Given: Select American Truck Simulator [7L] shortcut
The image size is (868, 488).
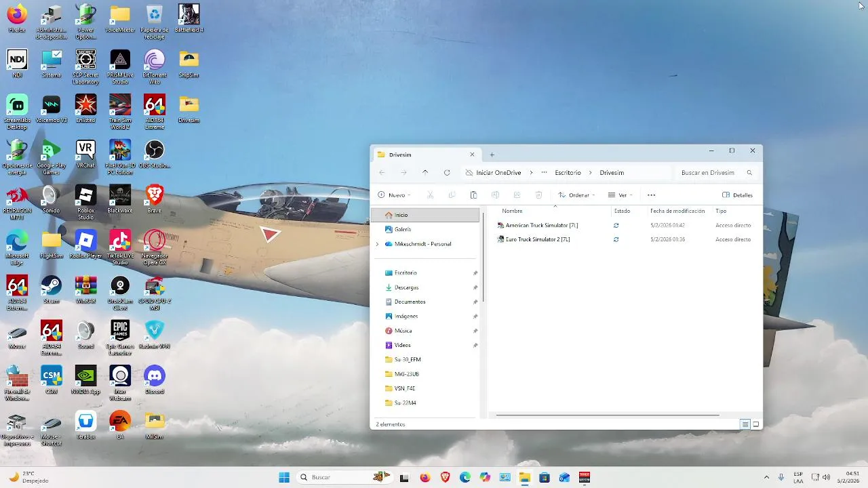Looking at the screenshot, I should (538, 225).
